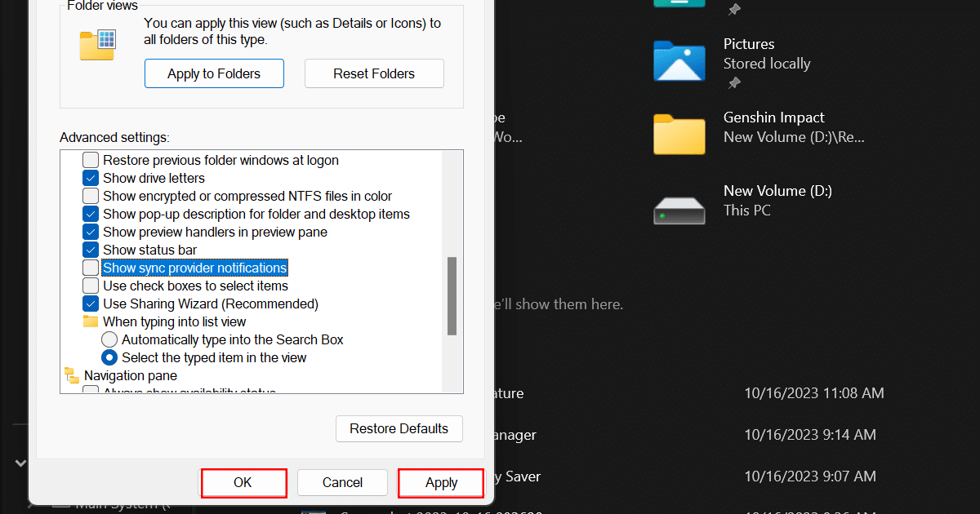Toggle Use check boxes to select items
Screen dimensions: 980x514
pyautogui.click(x=91, y=286)
